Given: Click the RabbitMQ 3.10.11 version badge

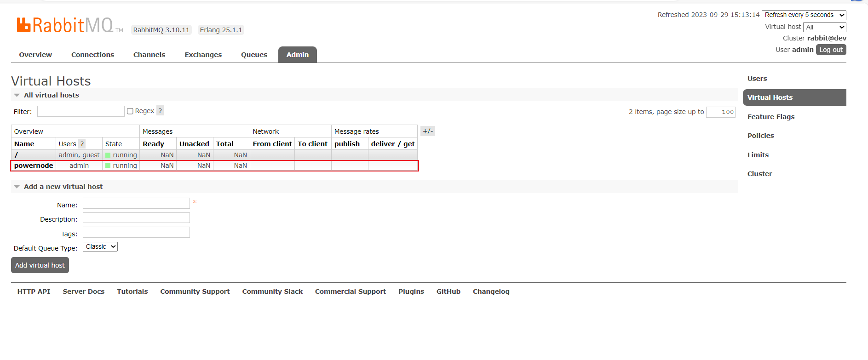Looking at the screenshot, I should [161, 30].
